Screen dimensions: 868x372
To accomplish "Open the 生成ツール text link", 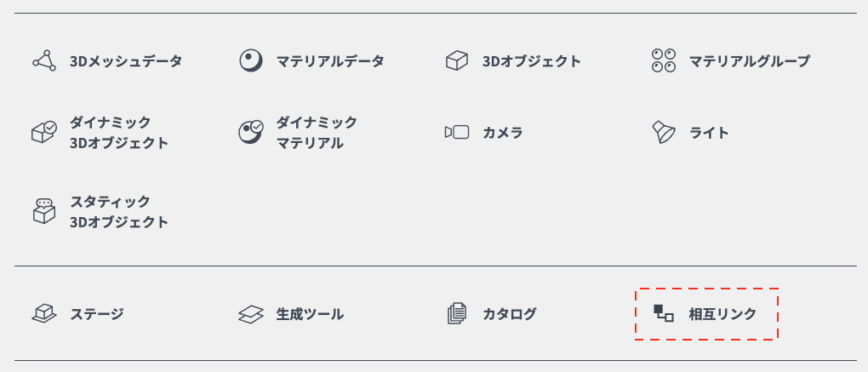I will [311, 314].
